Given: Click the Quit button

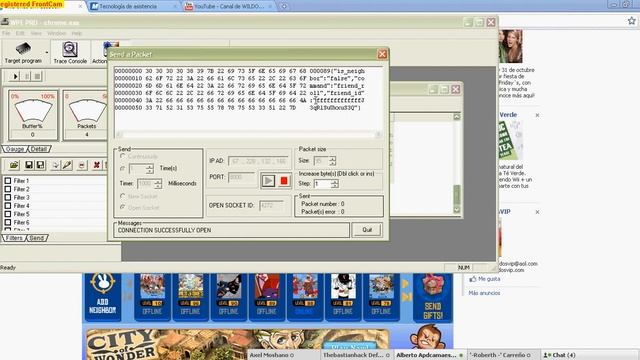Looking at the screenshot, I should pyautogui.click(x=367, y=230).
